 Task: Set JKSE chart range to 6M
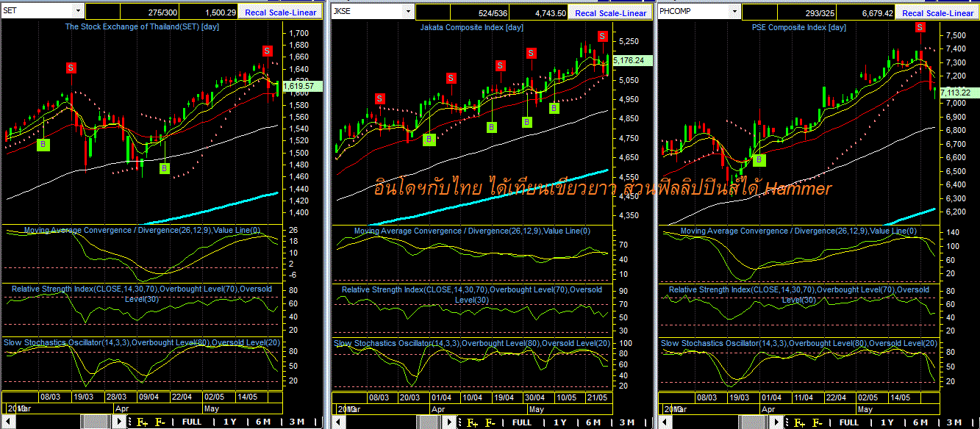pos(593,422)
